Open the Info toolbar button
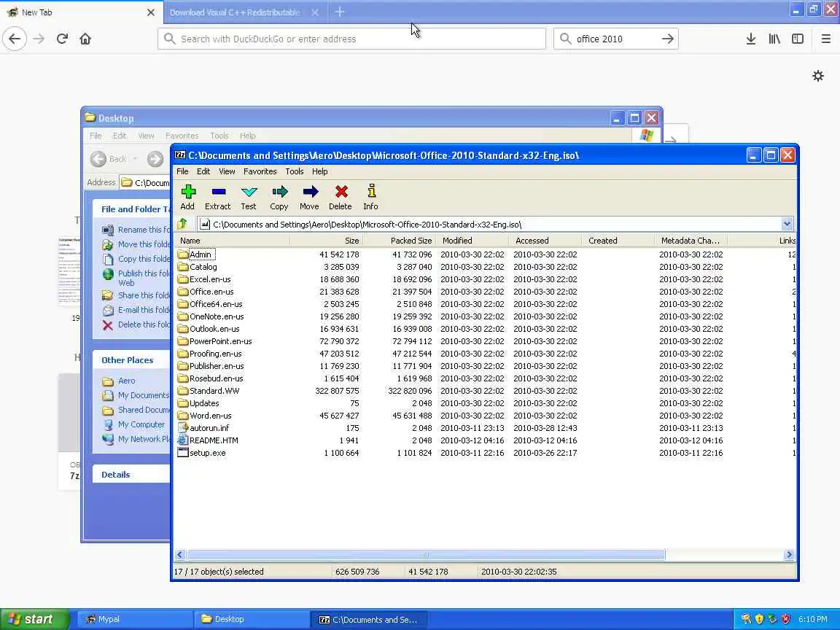840x630 pixels. [370, 197]
